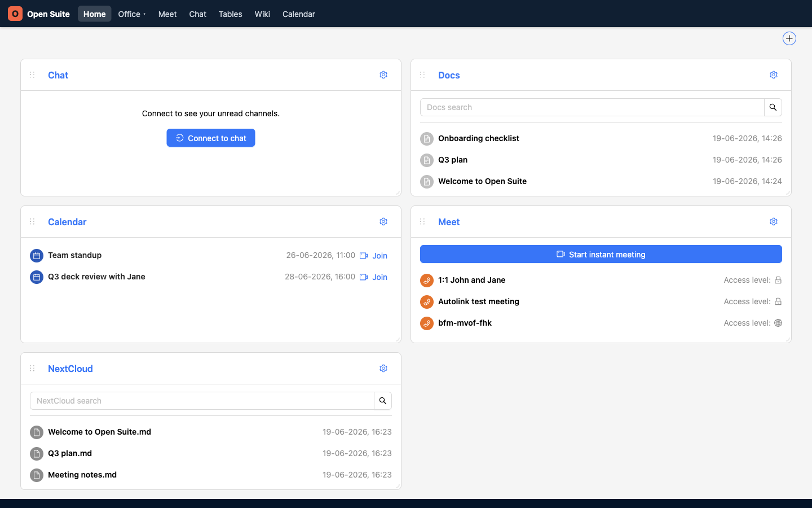
Task: Expand the Office dropdown menu
Action: tap(132, 14)
